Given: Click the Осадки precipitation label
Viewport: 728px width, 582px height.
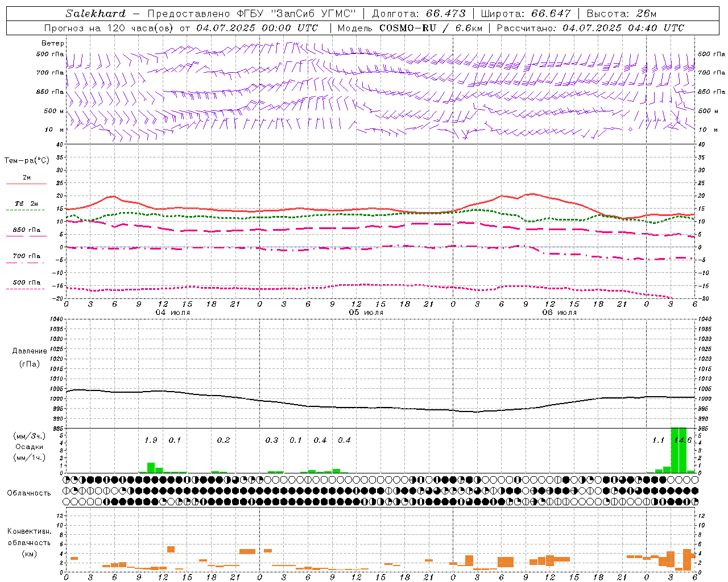Looking at the screenshot, I should pos(29,447).
